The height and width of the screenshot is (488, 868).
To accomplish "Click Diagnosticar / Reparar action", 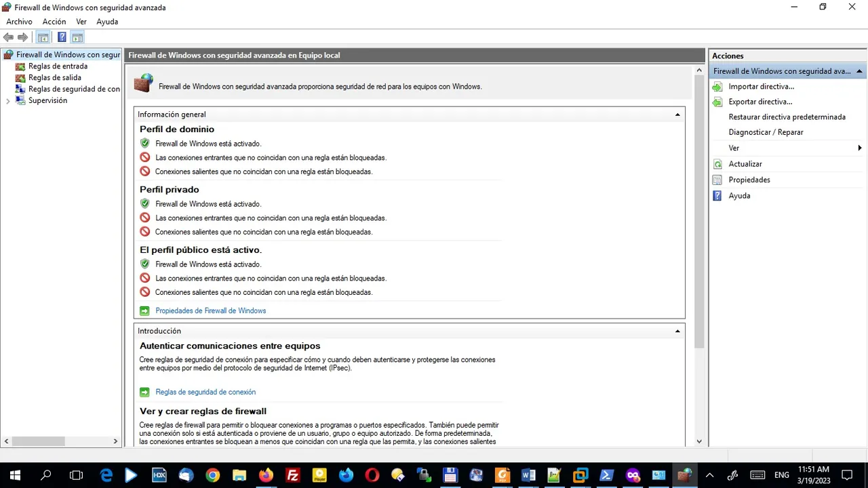I will [x=766, y=132].
